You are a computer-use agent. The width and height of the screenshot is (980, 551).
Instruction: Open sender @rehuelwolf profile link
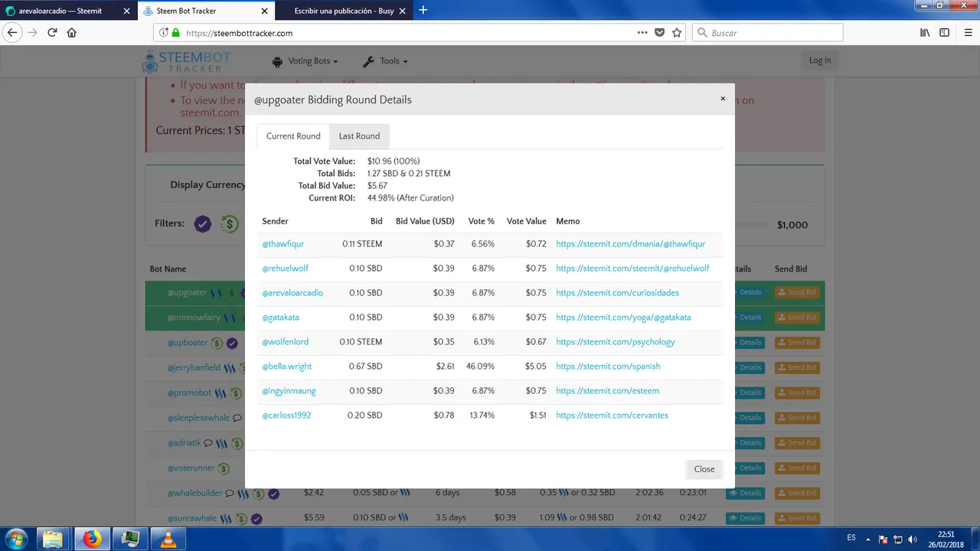pyautogui.click(x=285, y=269)
